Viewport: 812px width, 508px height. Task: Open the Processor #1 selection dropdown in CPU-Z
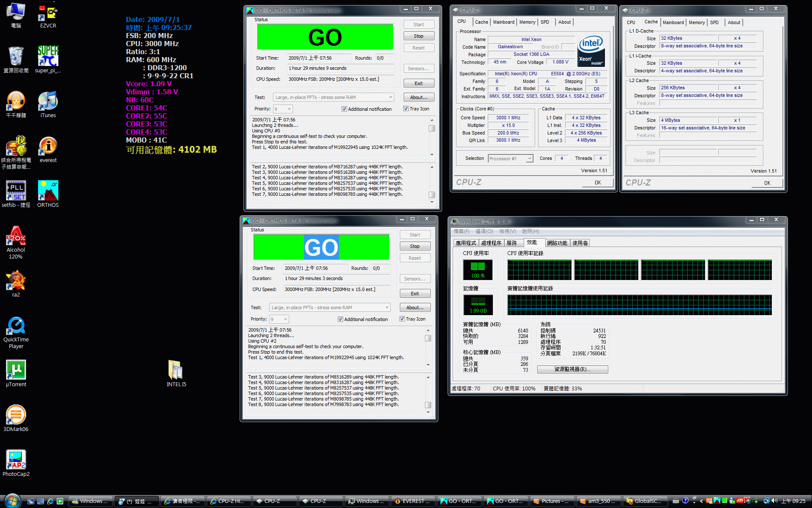[x=510, y=159]
